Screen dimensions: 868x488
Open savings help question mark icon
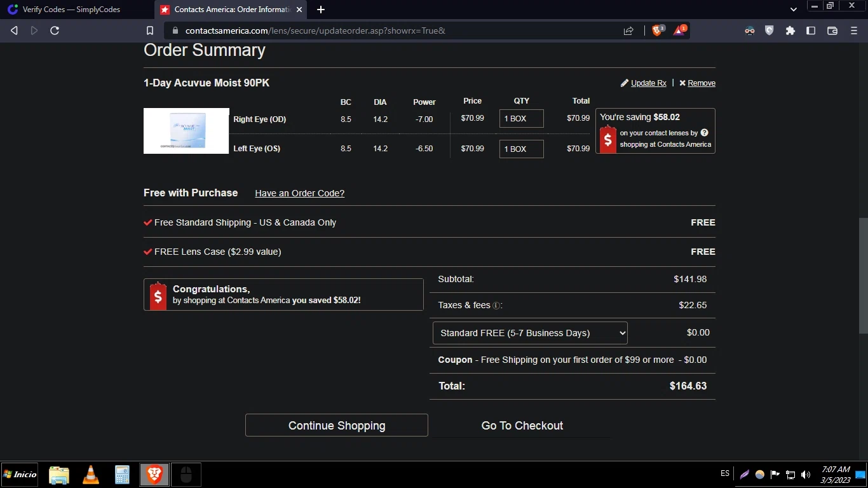[x=704, y=133]
